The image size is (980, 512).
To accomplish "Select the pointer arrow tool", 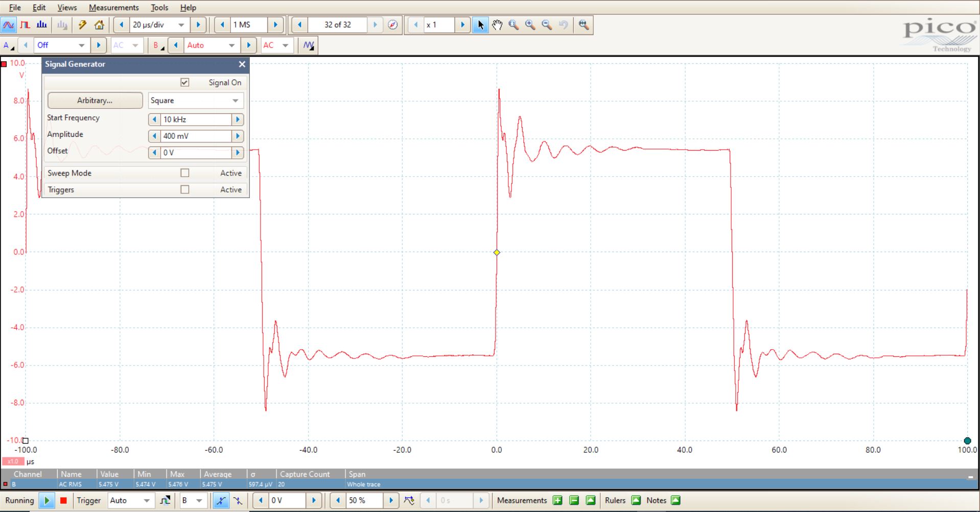I will [480, 25].
